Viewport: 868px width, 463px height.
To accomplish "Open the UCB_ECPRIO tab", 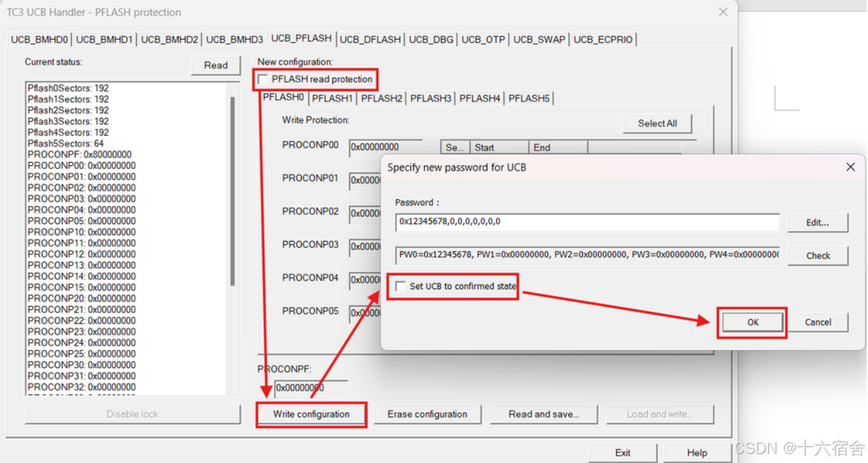I will (603, 39).
